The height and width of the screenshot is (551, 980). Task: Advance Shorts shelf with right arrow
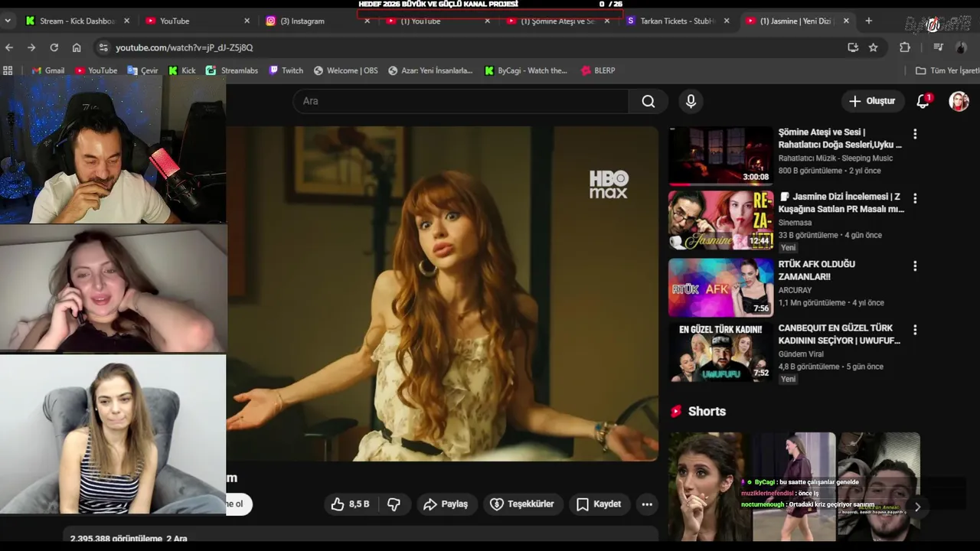tap(917, 507)
